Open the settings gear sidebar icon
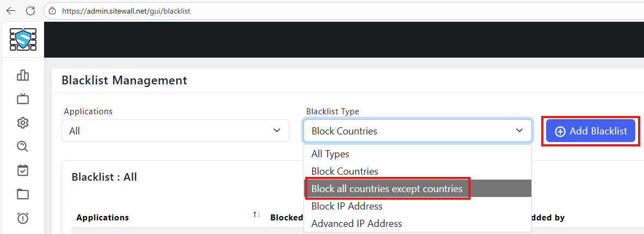The image size is (644, 234). pos(23,123)
